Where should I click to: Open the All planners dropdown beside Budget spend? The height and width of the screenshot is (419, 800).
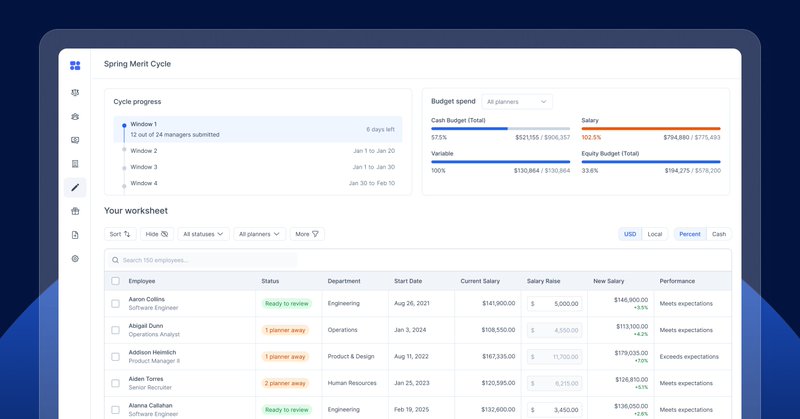click(517, 102)
